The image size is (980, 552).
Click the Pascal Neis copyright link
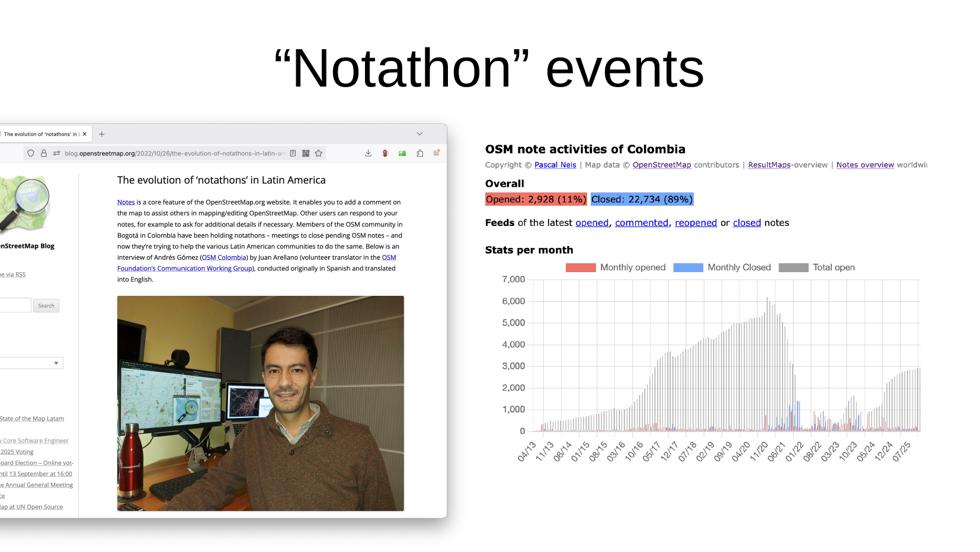tap(555, 165)
